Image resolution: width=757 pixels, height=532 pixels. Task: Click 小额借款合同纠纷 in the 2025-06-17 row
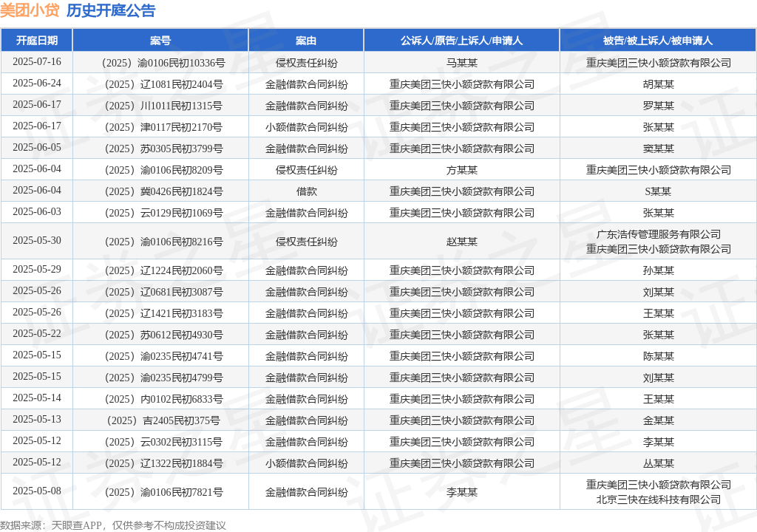(x=306, y=127)
